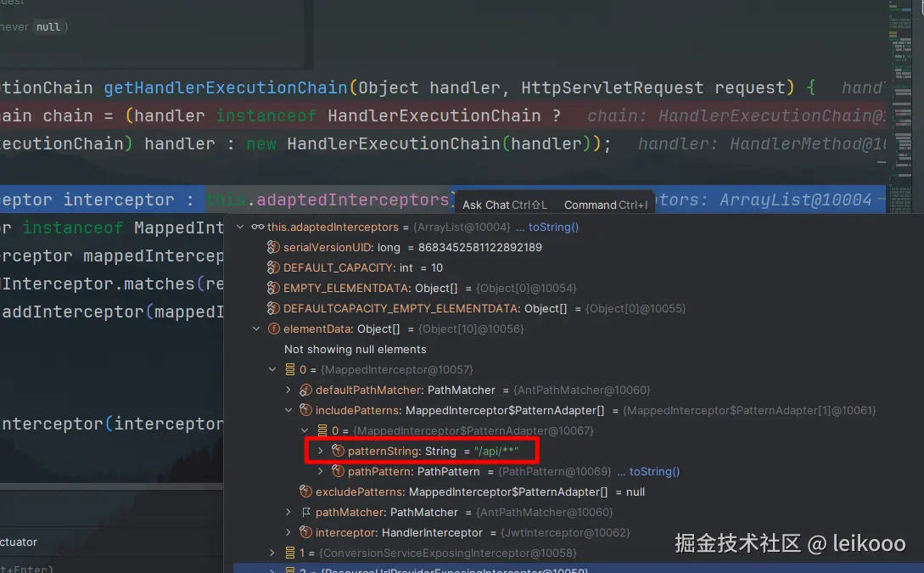This screenshot has width=924, height=573.
Task: Collapse the this.adaptedInterceptors root node
Action: point(240,227)
